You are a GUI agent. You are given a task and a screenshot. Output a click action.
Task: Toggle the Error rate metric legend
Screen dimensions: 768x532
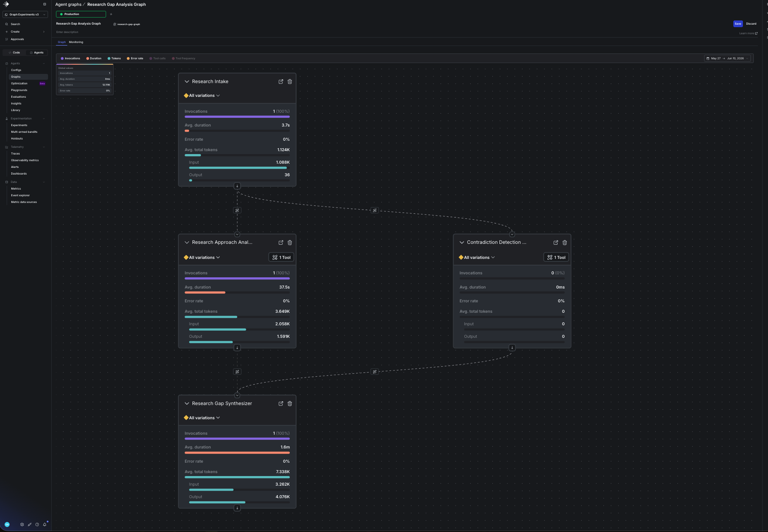click(x=135, y=58)
